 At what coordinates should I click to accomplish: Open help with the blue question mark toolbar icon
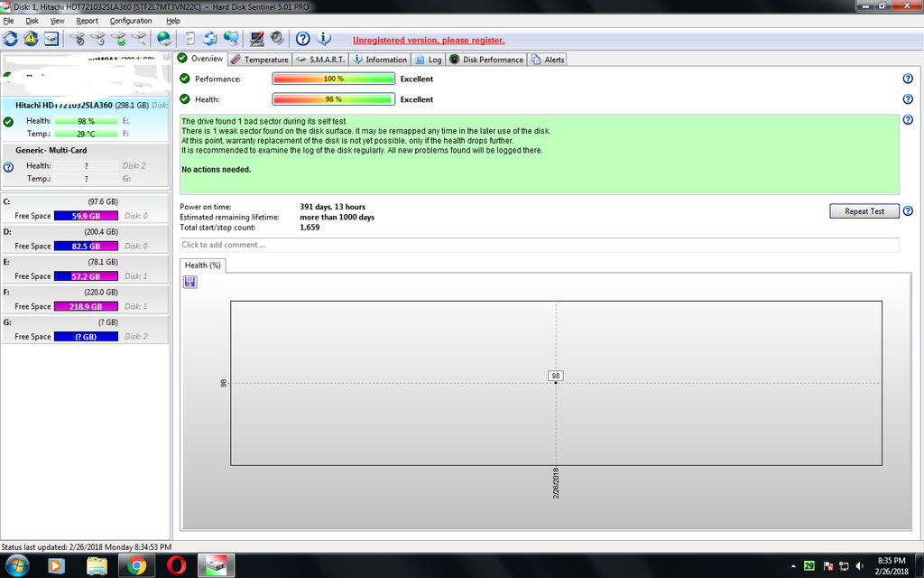point(303,39)
